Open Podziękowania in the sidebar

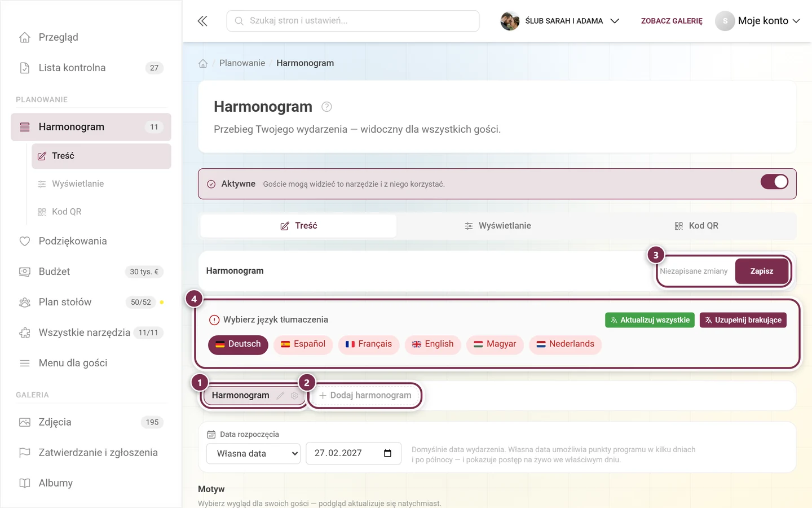91,241
